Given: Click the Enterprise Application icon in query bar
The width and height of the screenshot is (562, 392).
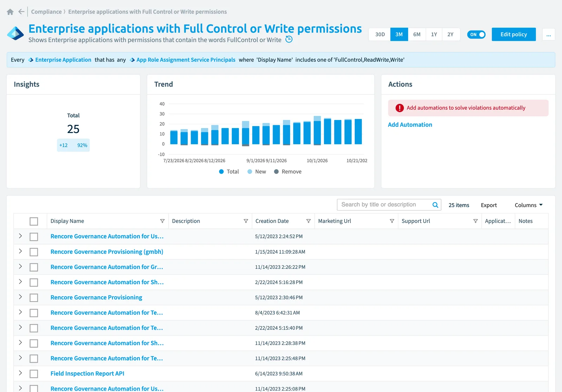Looking at the screenshot, I should [31, 60].
